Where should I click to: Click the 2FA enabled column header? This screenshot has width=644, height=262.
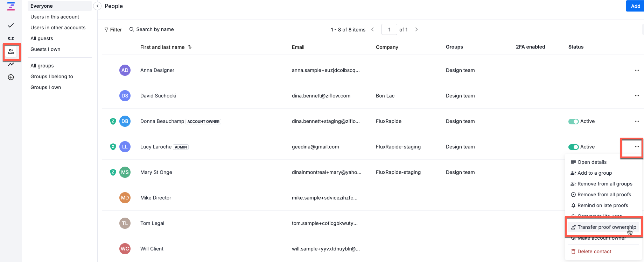[x=531, y=47]
